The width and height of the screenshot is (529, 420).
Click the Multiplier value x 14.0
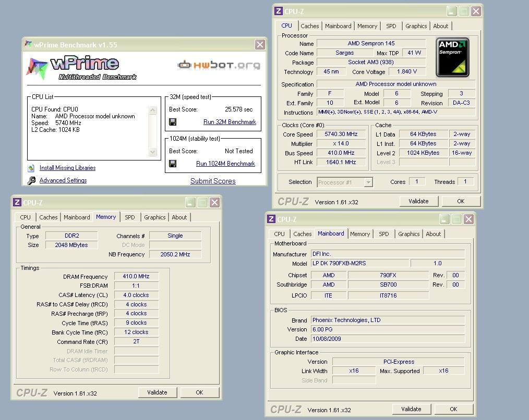[341, 144]
